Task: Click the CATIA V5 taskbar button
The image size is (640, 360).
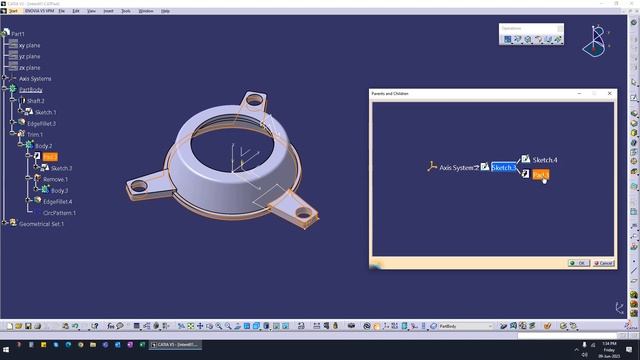Action: (176, 345)
